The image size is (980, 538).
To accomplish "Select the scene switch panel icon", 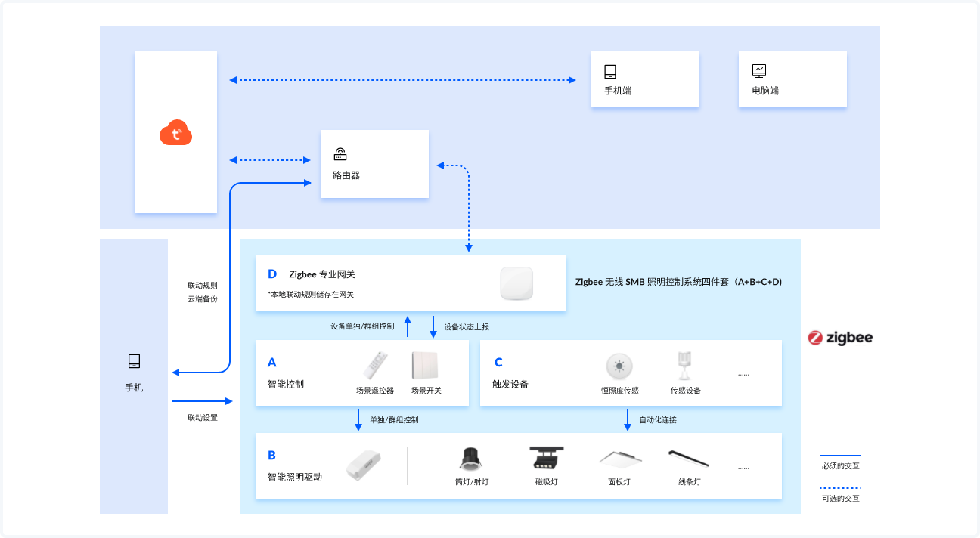I will [426, 366].
